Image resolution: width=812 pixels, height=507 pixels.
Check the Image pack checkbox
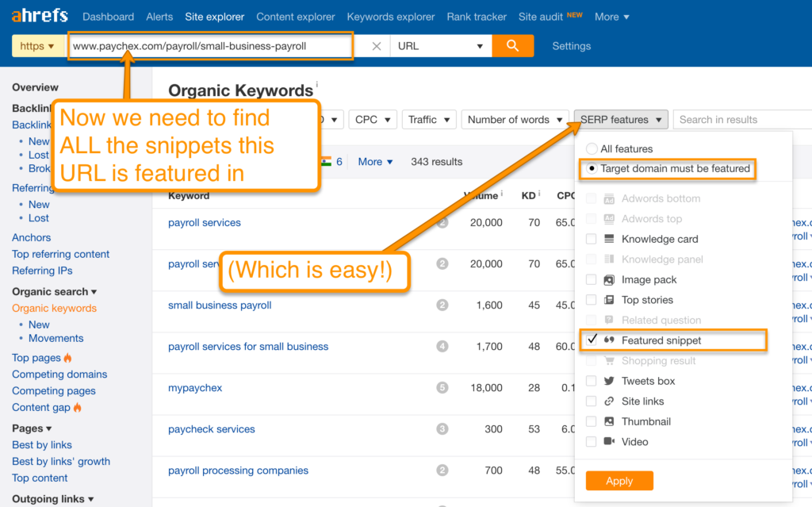591,280
